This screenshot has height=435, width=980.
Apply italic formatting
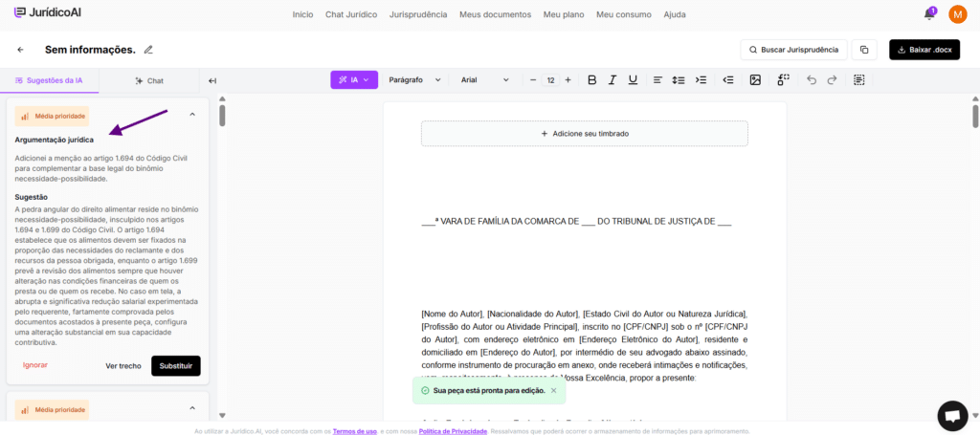(613, 80)
